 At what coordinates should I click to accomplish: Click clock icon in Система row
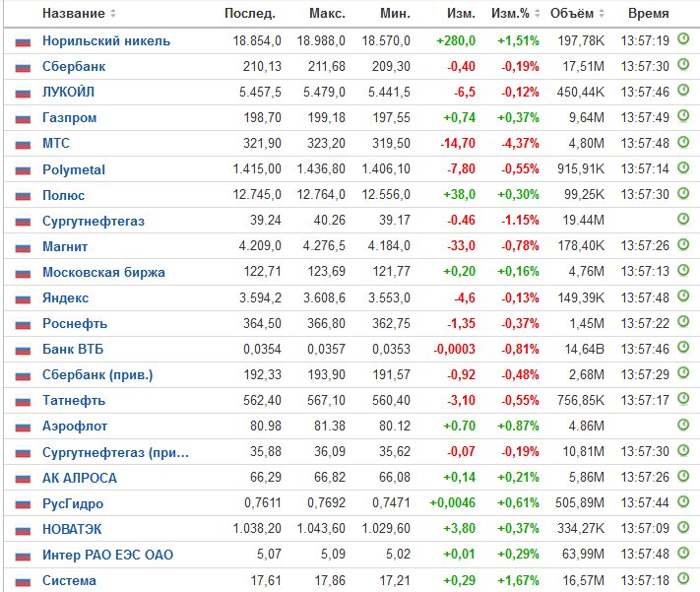(683, 578)
